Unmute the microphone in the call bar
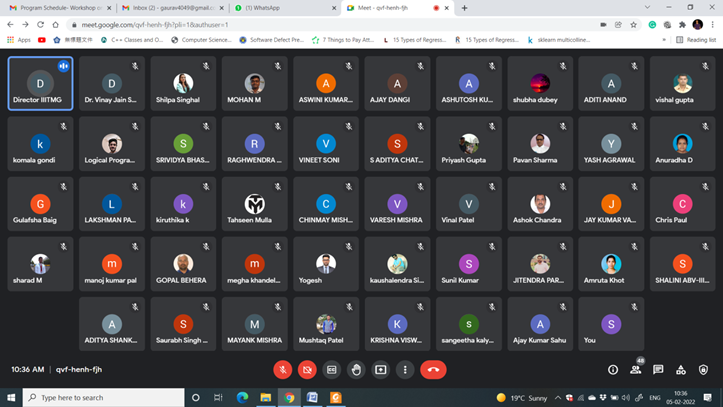 283,369
